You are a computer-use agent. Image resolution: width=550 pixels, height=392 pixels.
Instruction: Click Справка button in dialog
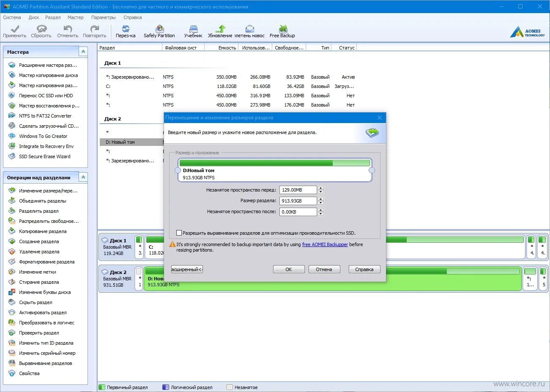(x=364, y=269)
